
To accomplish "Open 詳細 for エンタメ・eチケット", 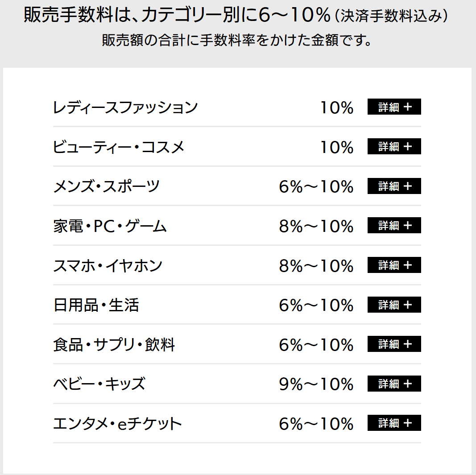I will point(394,423).
